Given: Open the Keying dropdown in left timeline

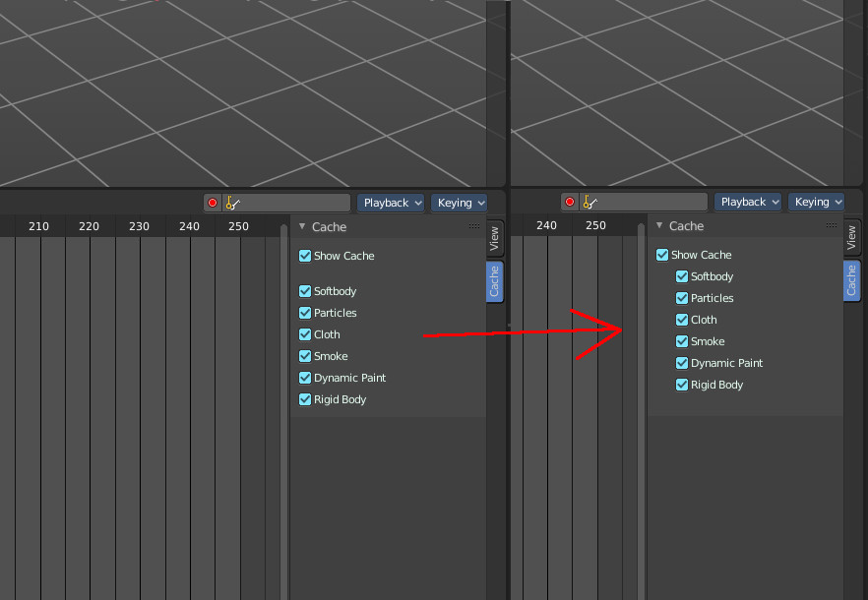Looking at the screenshot, I should click(x=460, y=204).
